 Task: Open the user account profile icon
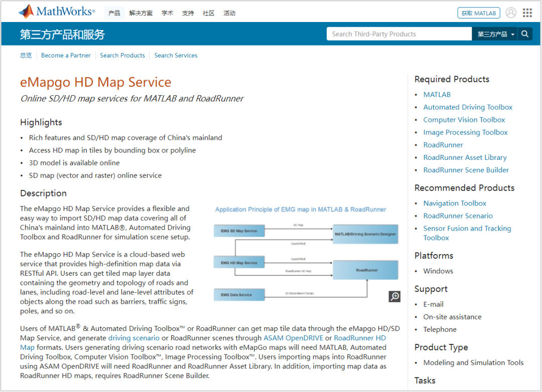[511, 13]
